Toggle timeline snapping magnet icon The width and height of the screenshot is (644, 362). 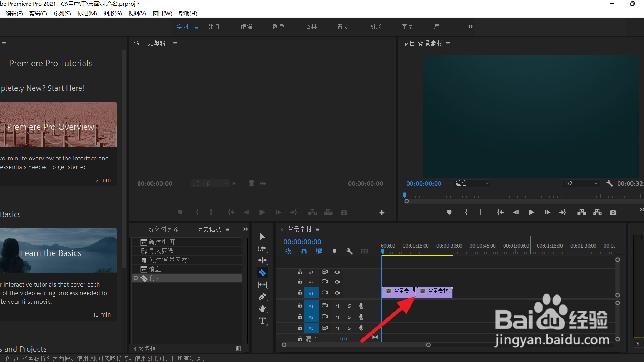(x=304, y=251)
